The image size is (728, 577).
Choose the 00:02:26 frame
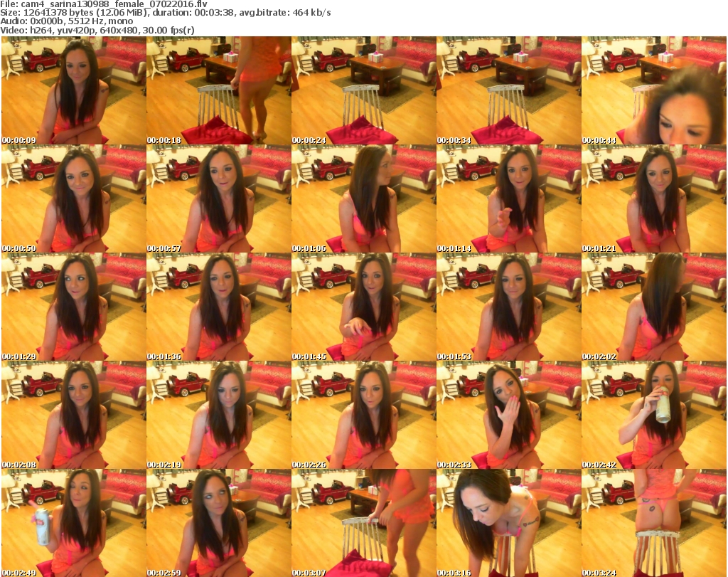[363, 415]
